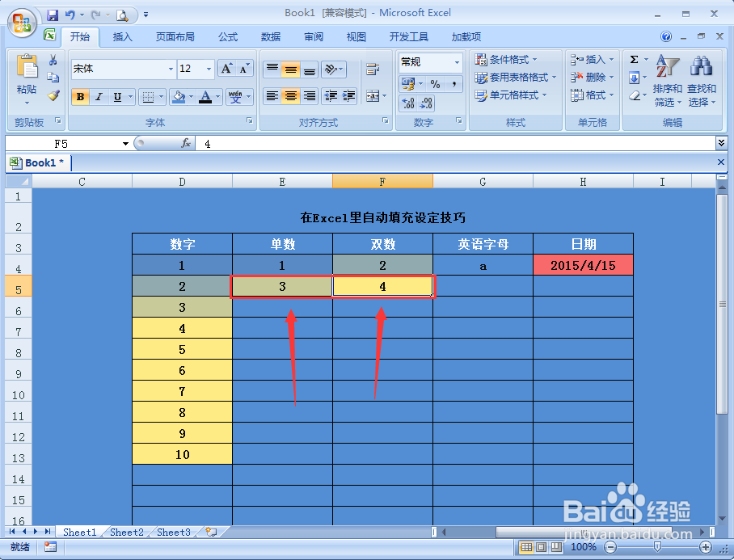734x560 pixels.
Task: Align text to bottom of cell
Action: [x=309, y=69]
